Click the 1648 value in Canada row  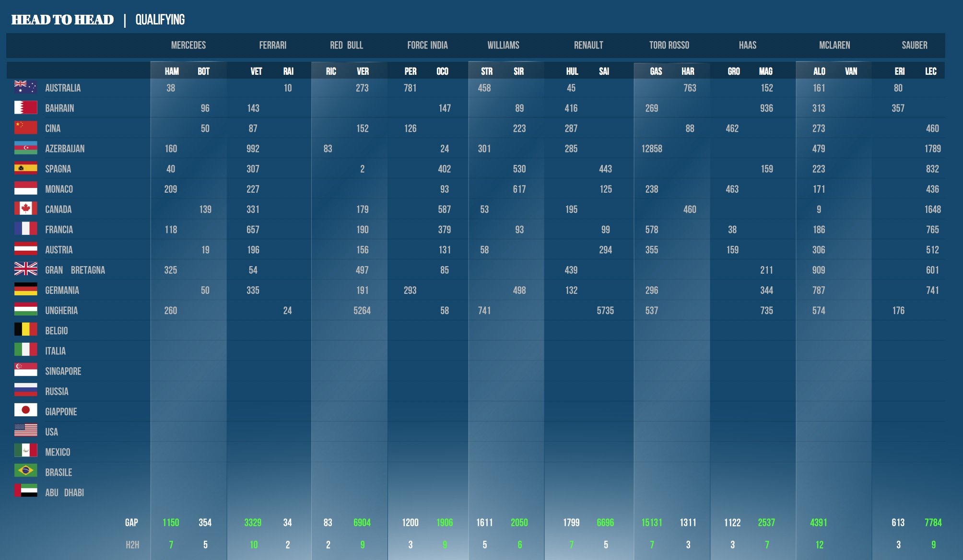coord(933,209)
